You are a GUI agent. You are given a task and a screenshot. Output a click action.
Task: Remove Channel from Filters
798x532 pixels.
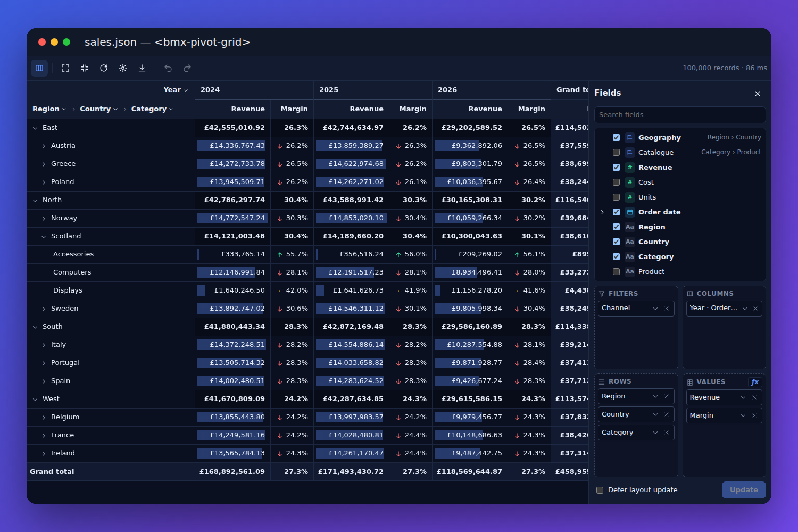coord(667,309)
